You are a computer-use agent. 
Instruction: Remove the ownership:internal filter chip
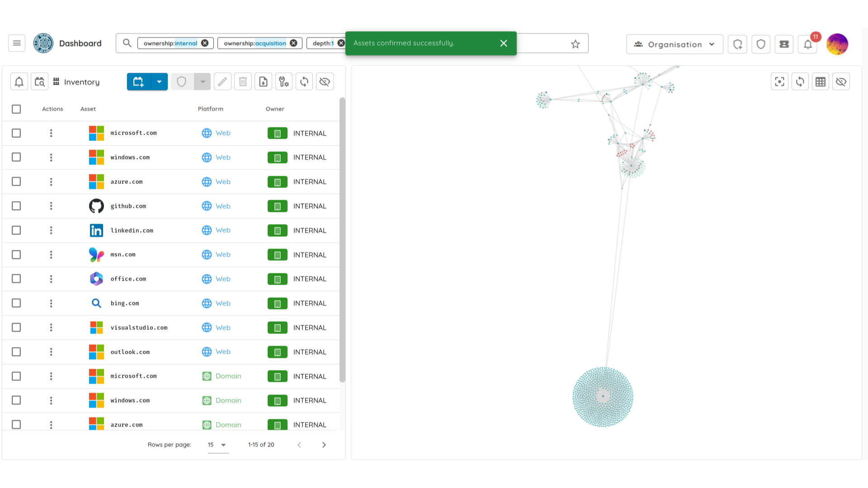coord(205,43)
